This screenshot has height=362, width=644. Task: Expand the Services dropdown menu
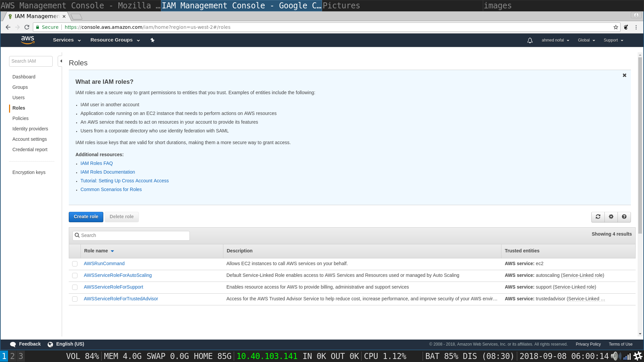pyautogui.click(x=67, y=40)
